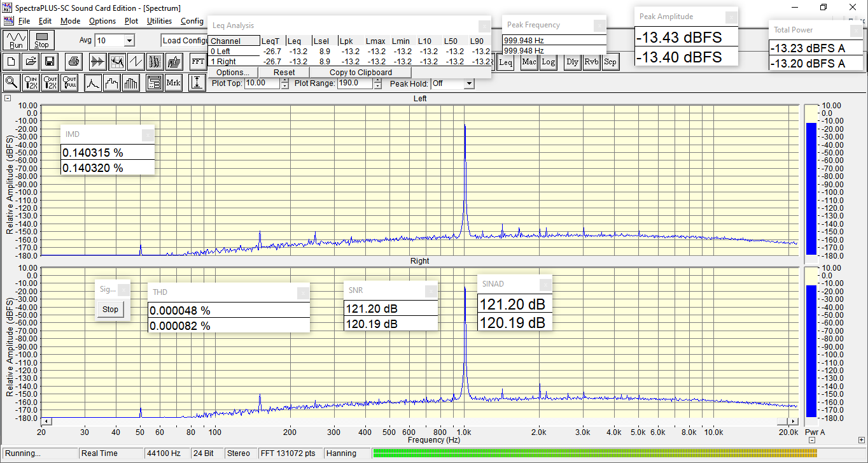Screen dimensions: 868x463
Task: Click the Zoom In 2X icon
Action: 31,82
